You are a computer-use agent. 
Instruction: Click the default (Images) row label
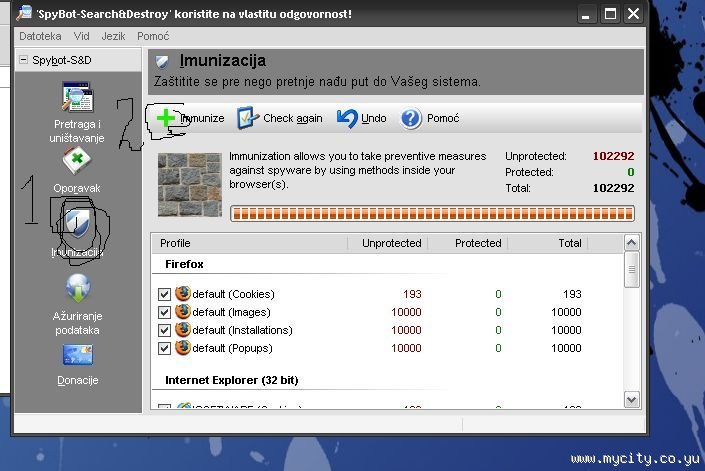232,312
